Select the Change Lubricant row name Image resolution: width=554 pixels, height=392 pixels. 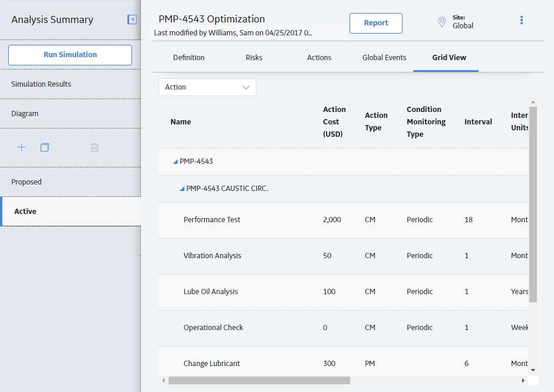pyautogui.click(x=212, y=364)
